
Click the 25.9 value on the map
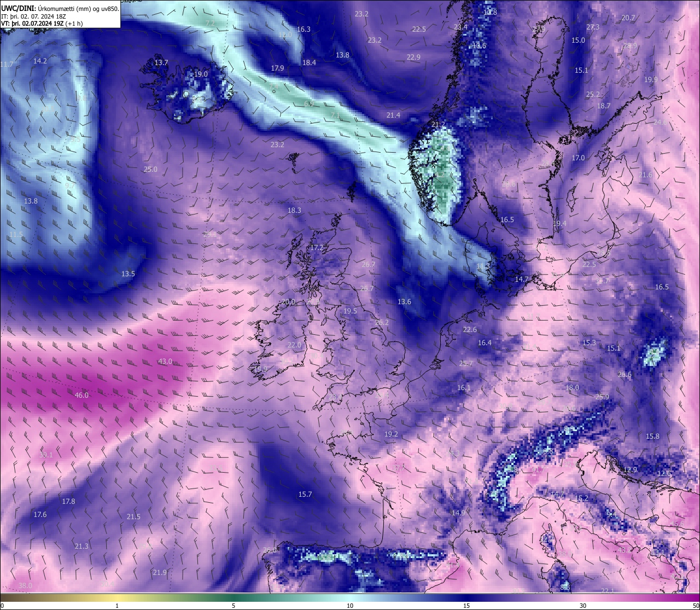click(602, 397)
